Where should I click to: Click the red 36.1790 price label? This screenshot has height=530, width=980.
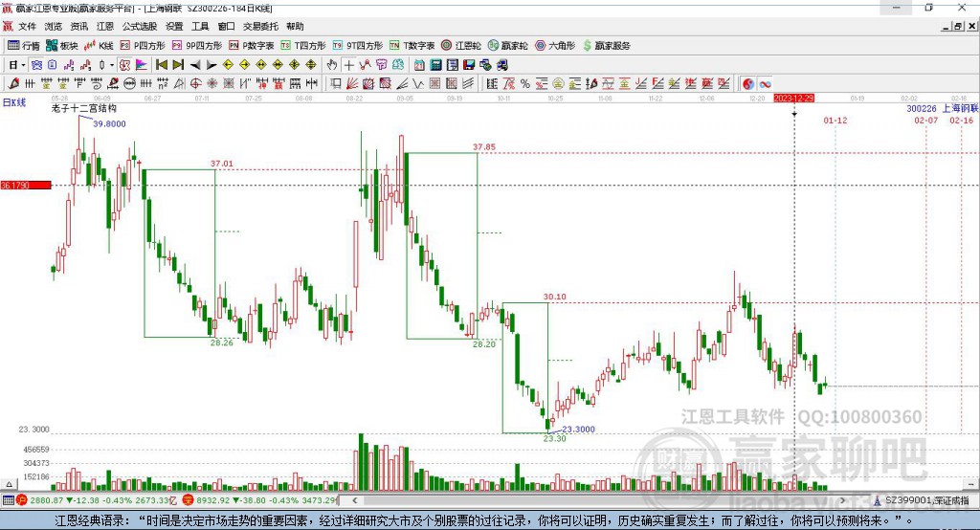click(x=26, y=185)
